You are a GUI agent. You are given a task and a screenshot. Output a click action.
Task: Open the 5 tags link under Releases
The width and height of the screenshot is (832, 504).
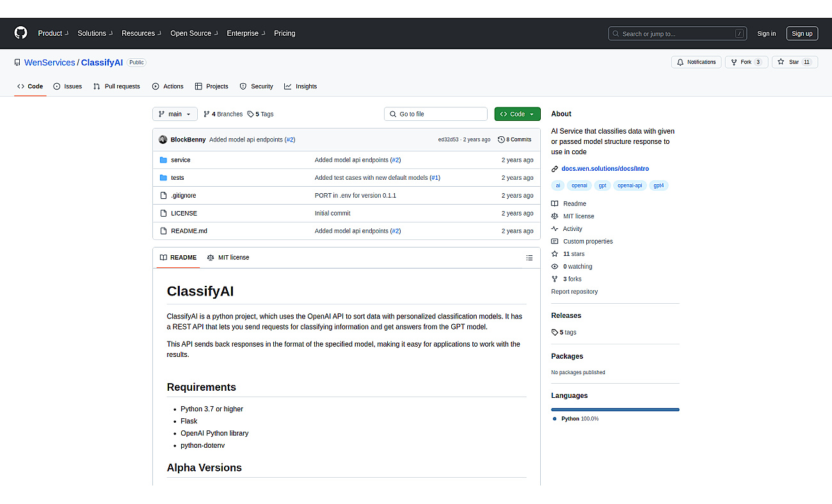pos(564,333)
